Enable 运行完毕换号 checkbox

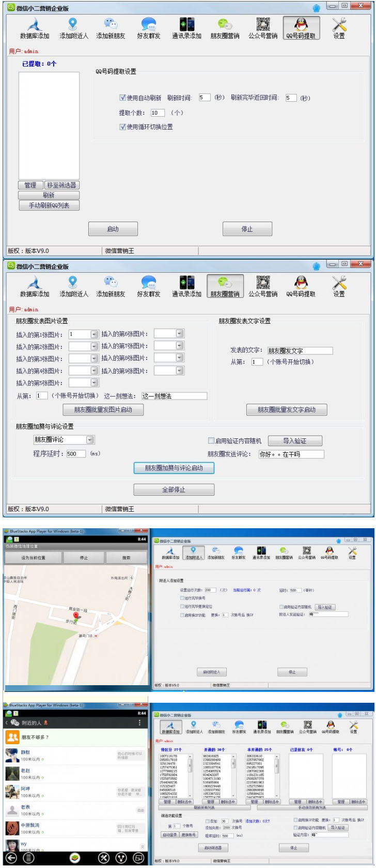coord(182,598)
